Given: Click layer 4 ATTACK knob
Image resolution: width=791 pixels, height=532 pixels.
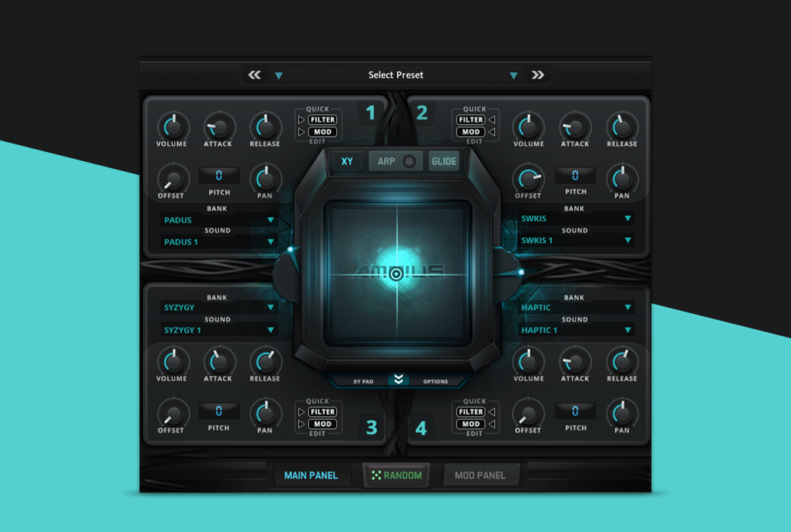Looking at the screenshot, I should [x=575, y=362].
